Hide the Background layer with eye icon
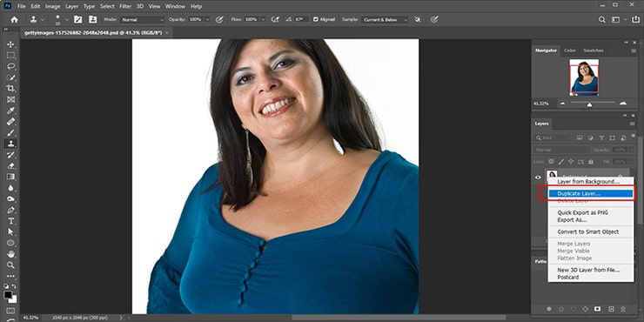 538,178
